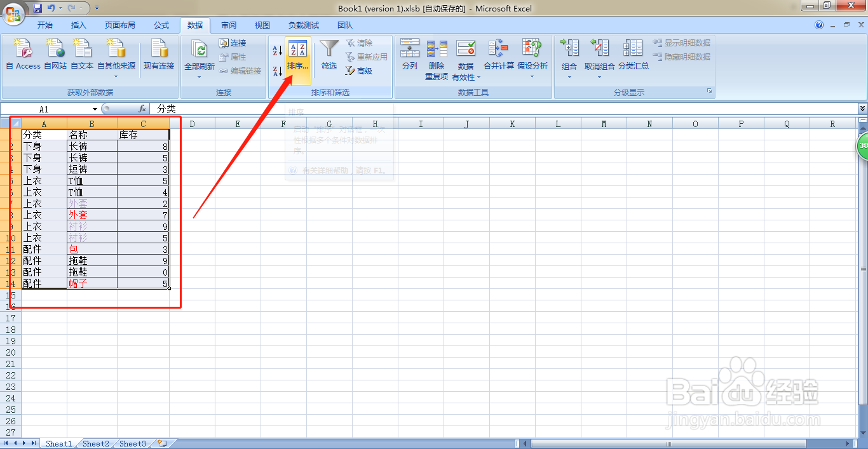Open the Name Box dropdown arrow
The image size is (868, 449).
95,109
